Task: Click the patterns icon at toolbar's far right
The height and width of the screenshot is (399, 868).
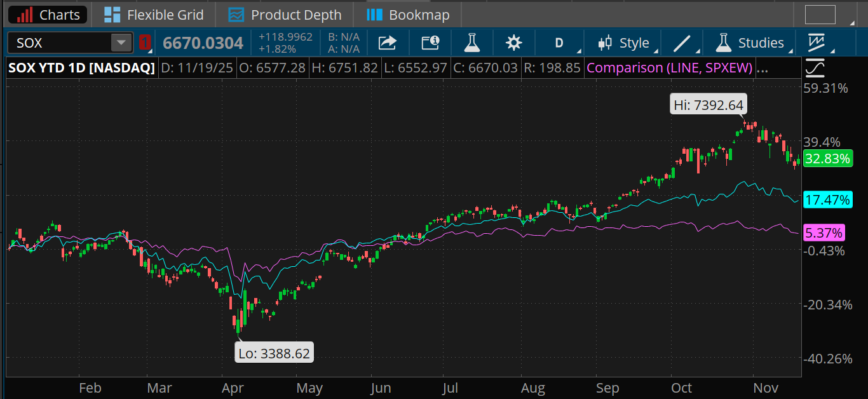Action: click(x=818, y=43)
